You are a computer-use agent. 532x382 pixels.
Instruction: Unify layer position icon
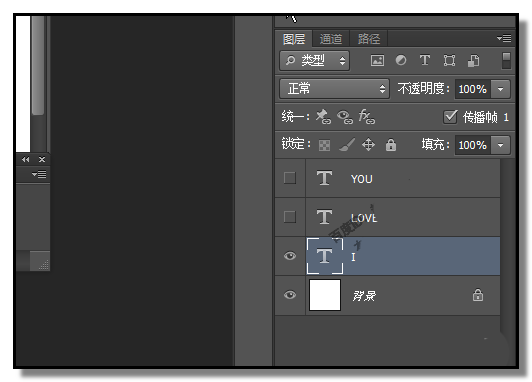click(323, 117)
